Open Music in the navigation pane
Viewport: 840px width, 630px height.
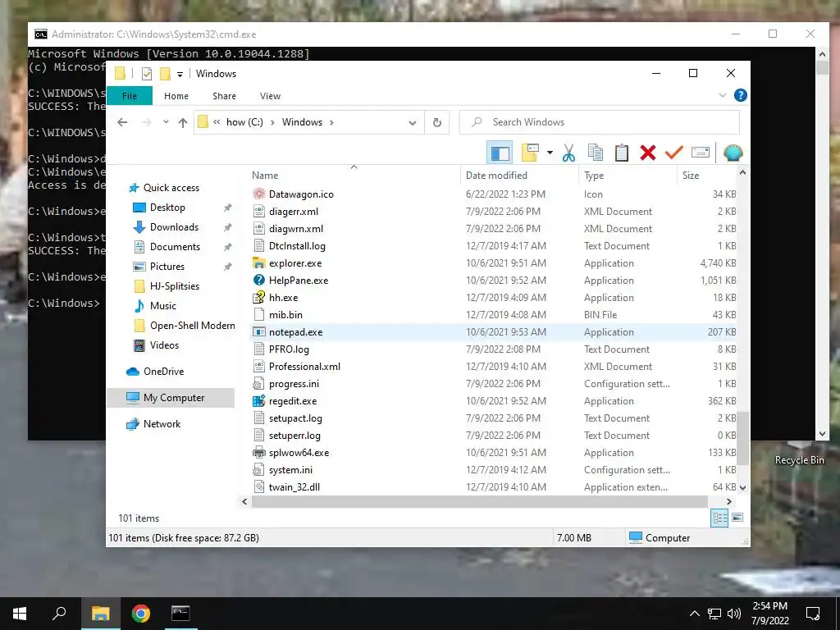[163, 306]
